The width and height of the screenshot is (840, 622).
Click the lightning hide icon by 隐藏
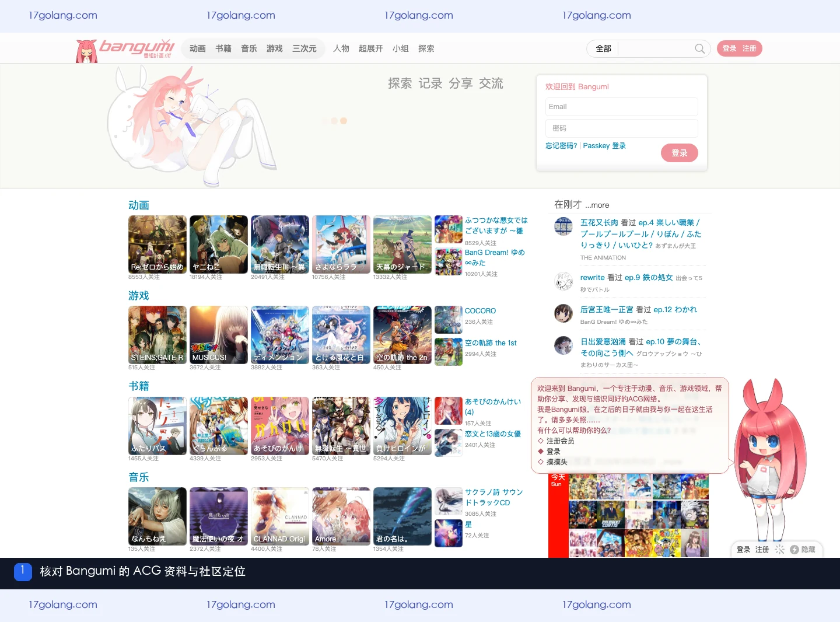pyautogui.click(x=794, y=550)
